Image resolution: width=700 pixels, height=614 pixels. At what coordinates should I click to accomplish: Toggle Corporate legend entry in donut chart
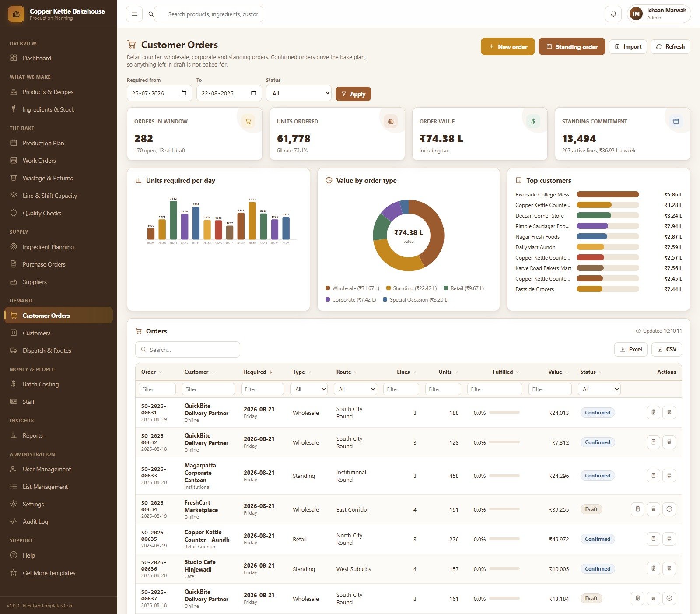pyautogui.click(x=350, y=300)
